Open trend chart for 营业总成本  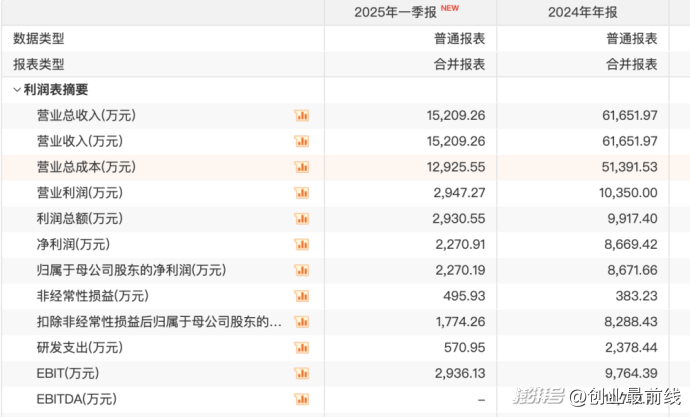[301, 167]
